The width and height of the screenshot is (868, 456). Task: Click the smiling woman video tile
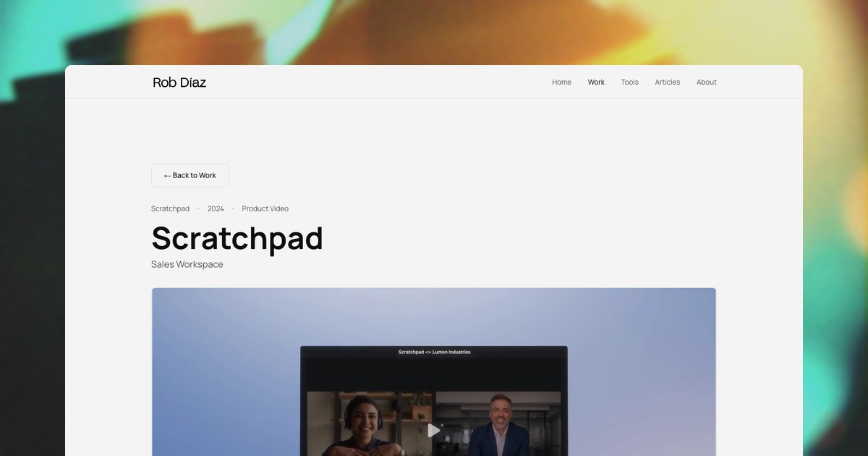370,424
